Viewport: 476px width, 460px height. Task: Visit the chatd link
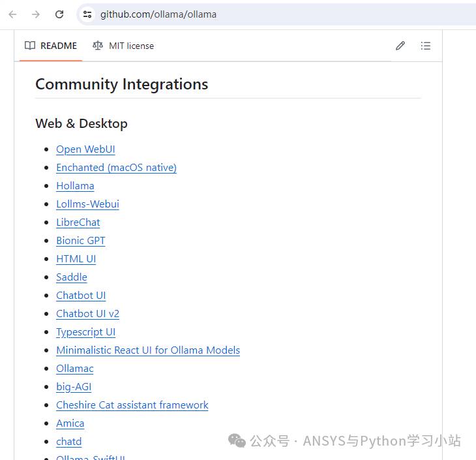pyautogui.click(x=69, y=442)
